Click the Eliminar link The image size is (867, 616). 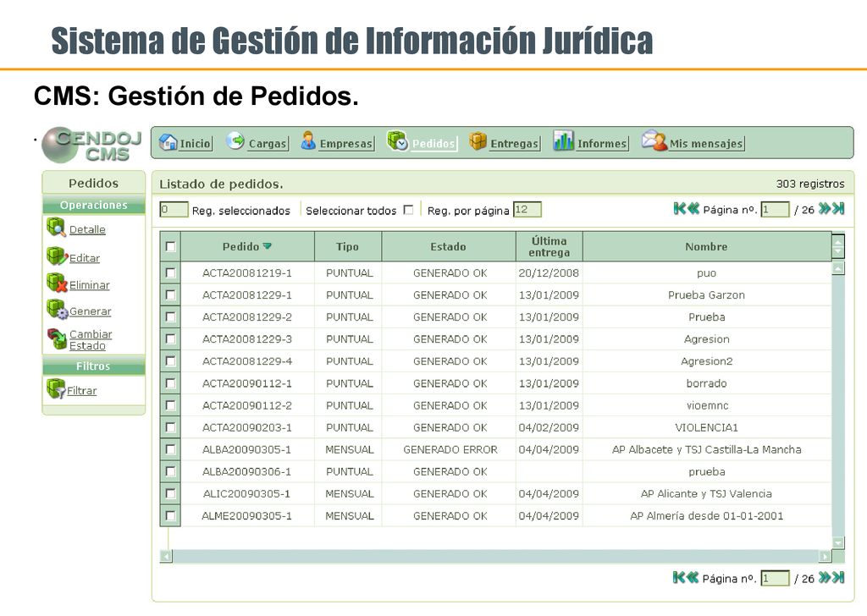pos(90,285)
